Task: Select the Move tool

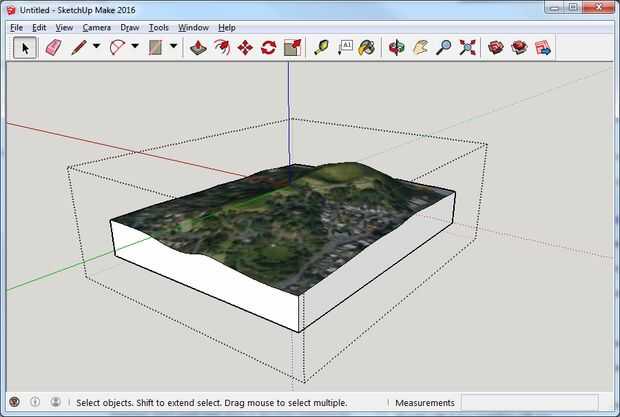Action: click(245, 48)
